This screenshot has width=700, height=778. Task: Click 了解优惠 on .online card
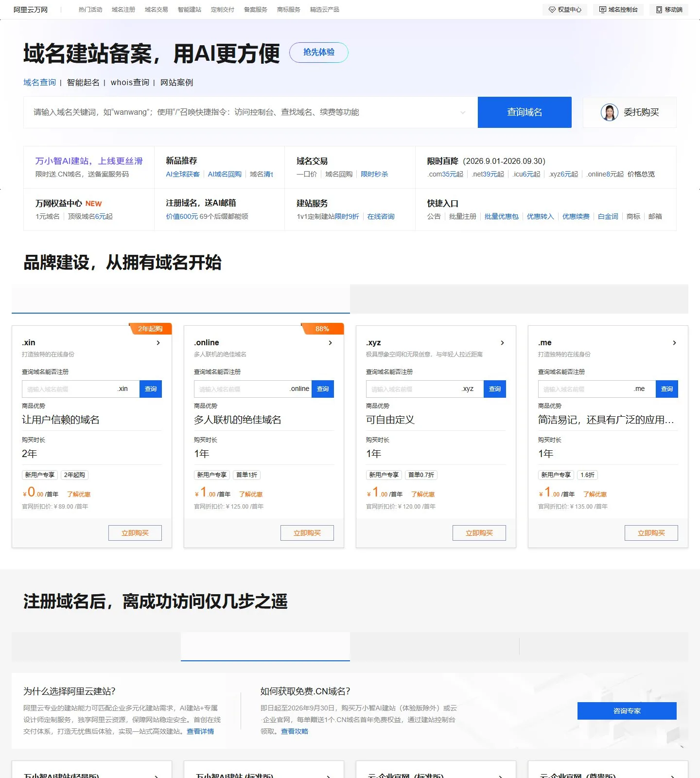pyautogui.click(x=251, y=495)
